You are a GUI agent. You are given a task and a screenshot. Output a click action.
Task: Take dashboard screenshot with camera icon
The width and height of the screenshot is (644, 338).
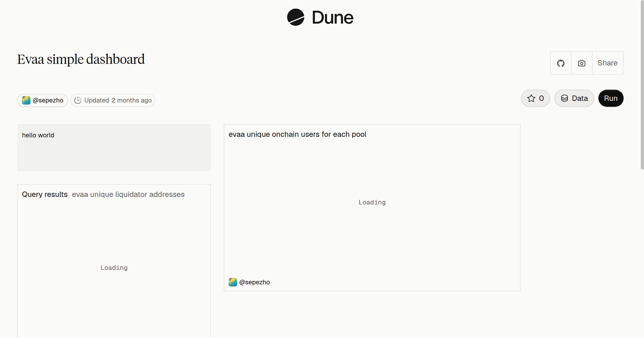(581, 63)
